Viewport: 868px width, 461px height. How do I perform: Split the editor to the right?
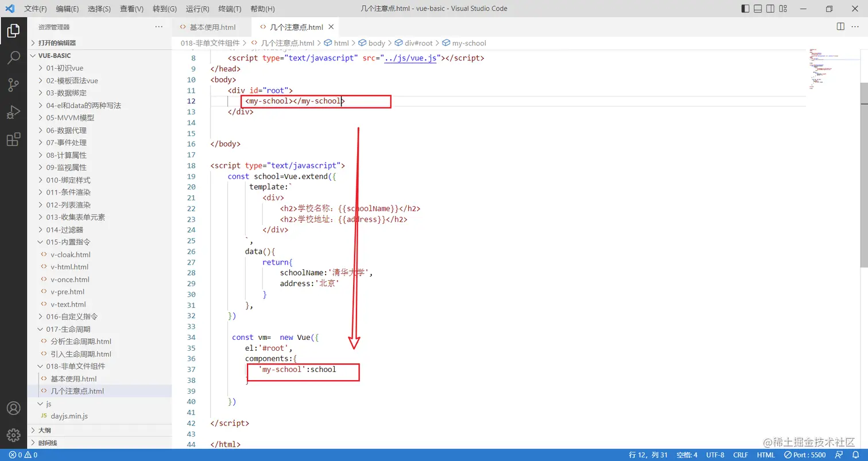(840, 26)
